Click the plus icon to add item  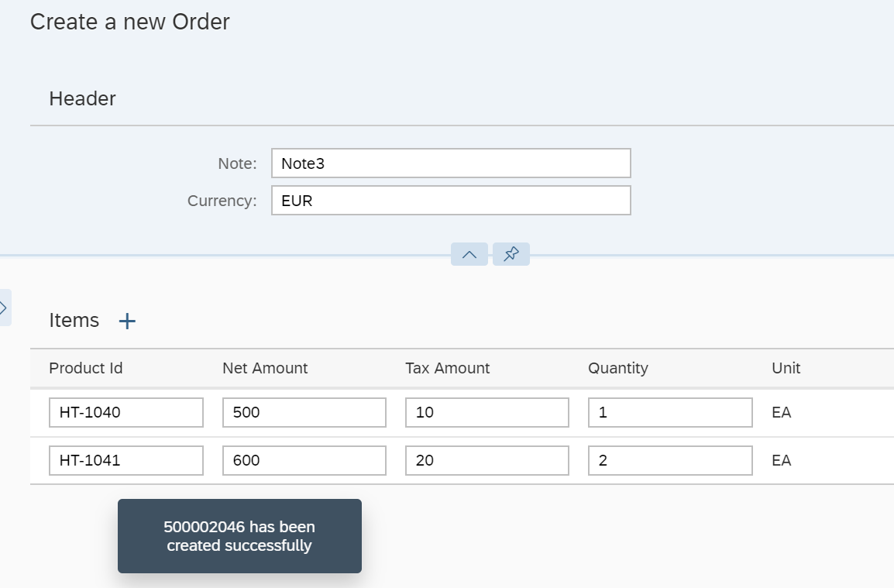(x=127, y=322)
